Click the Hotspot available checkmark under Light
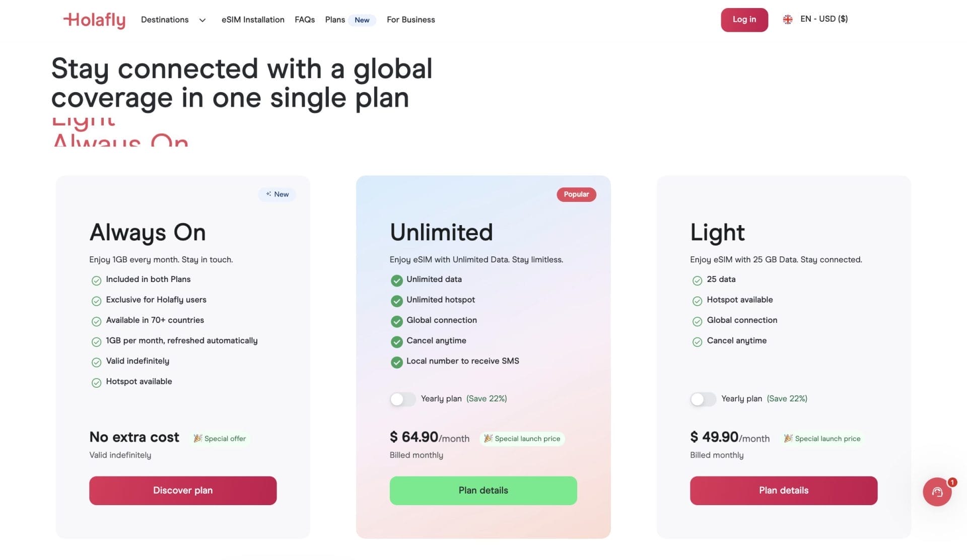The height and width of the screenshot is (560, 967). pos(697,301)
